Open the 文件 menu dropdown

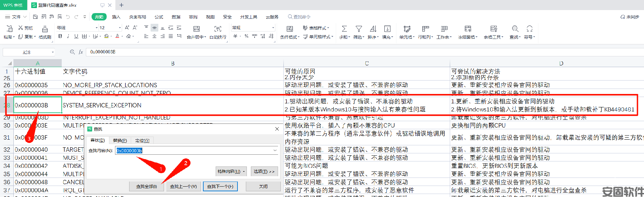pos(15,17)
